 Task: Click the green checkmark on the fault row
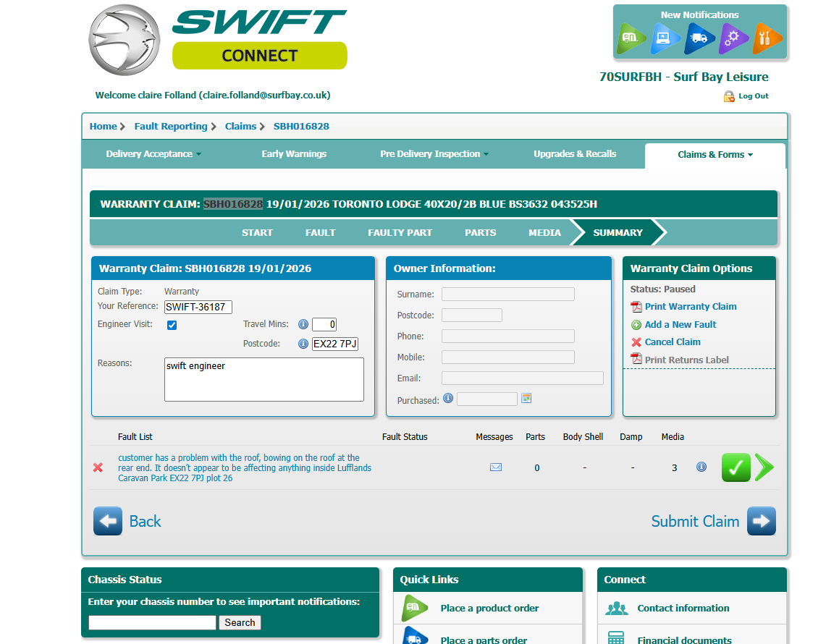736,467
